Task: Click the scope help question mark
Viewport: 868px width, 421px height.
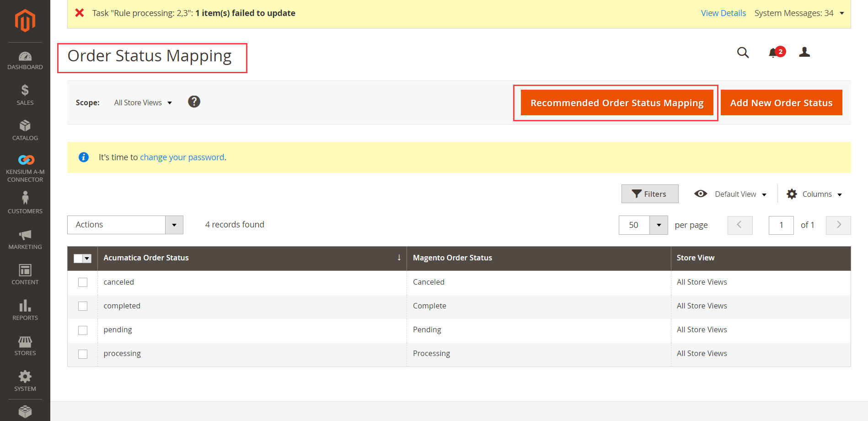Action: [194, 102]
